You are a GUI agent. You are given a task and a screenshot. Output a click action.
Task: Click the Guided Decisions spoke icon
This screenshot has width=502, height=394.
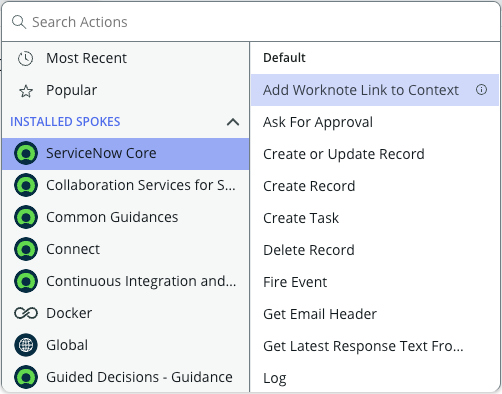coord(26,377)
